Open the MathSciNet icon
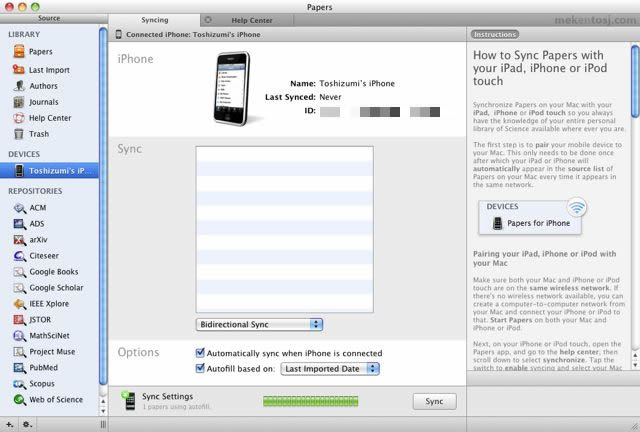The image size is (640, 432). (20, 336)
